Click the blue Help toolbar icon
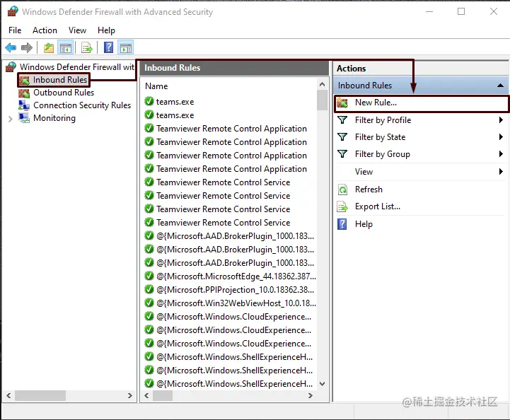Screen dimensions: 510x420 pyautogui.click(x=108, y=48)
